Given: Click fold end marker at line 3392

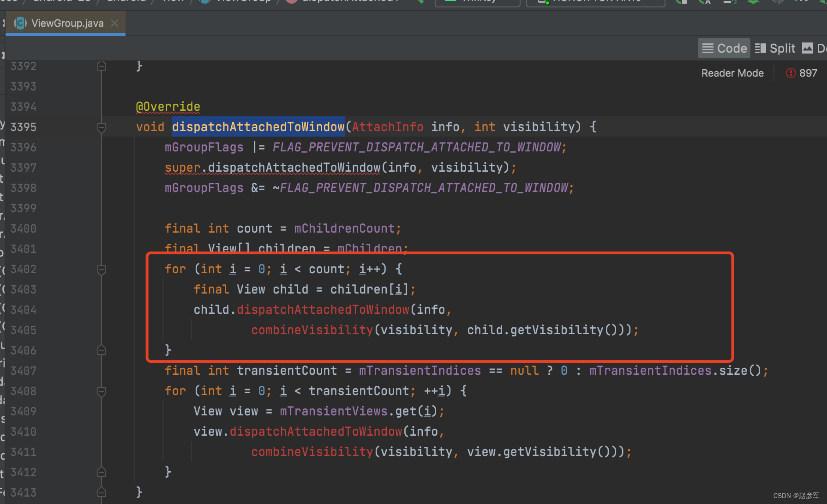Looking at the screenshot, I should coord(102,66).
